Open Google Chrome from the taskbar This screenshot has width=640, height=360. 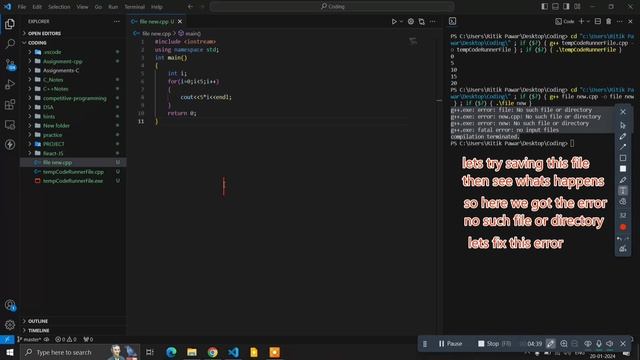tap(212, 352)
